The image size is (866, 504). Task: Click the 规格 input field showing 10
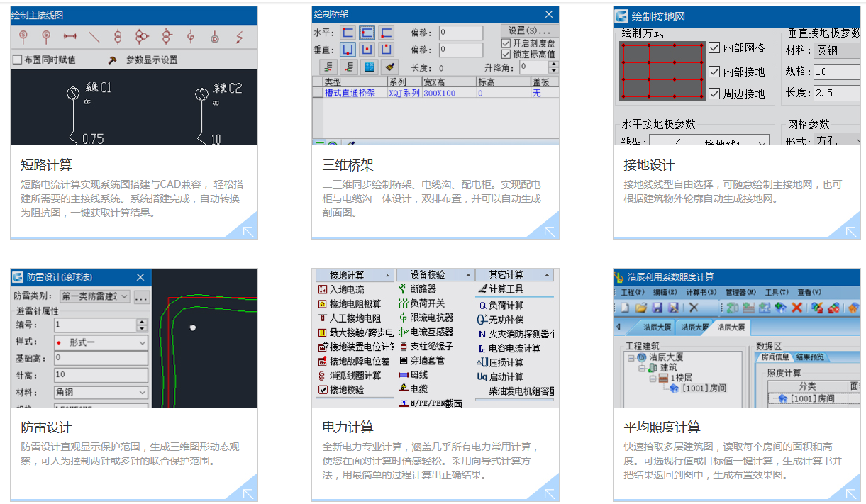pyautogui.click(x=836, y=72)
